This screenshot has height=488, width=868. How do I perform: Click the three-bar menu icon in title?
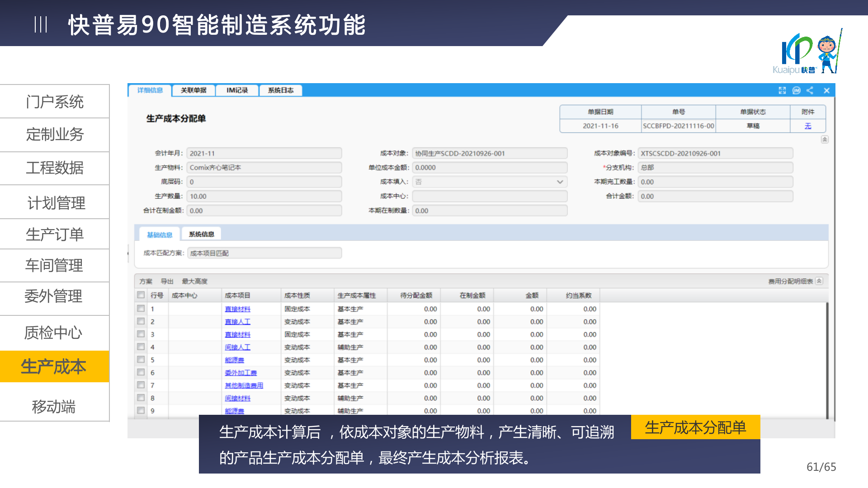41,24
